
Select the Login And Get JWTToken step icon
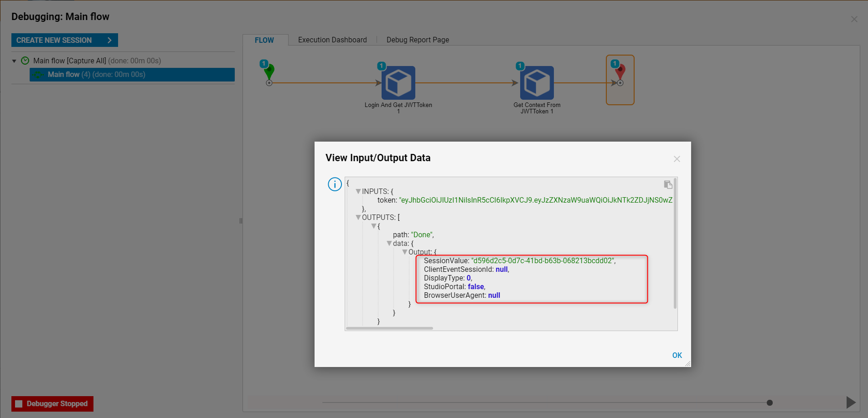(x=398, y=83)
